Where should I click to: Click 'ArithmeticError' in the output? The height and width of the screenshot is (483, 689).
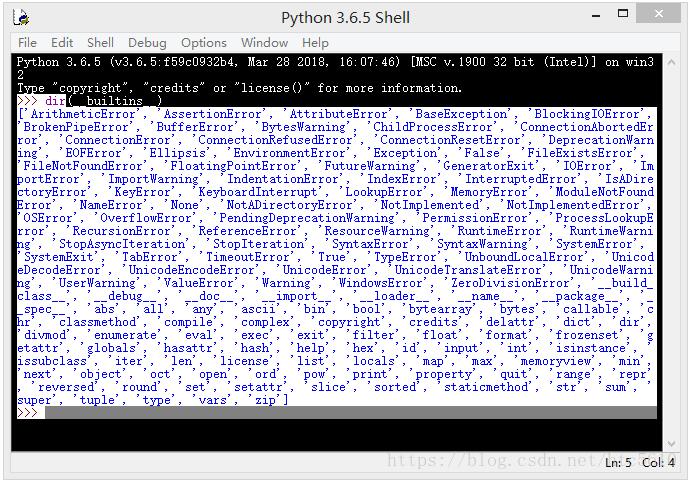[83, 114]
